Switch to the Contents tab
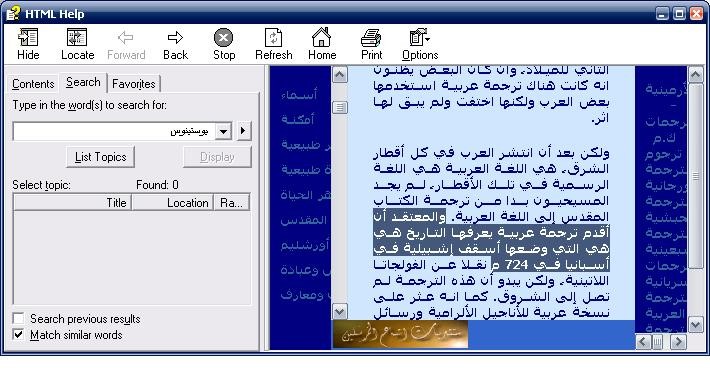This screenshot has width=710, height=384. [33, 84]
